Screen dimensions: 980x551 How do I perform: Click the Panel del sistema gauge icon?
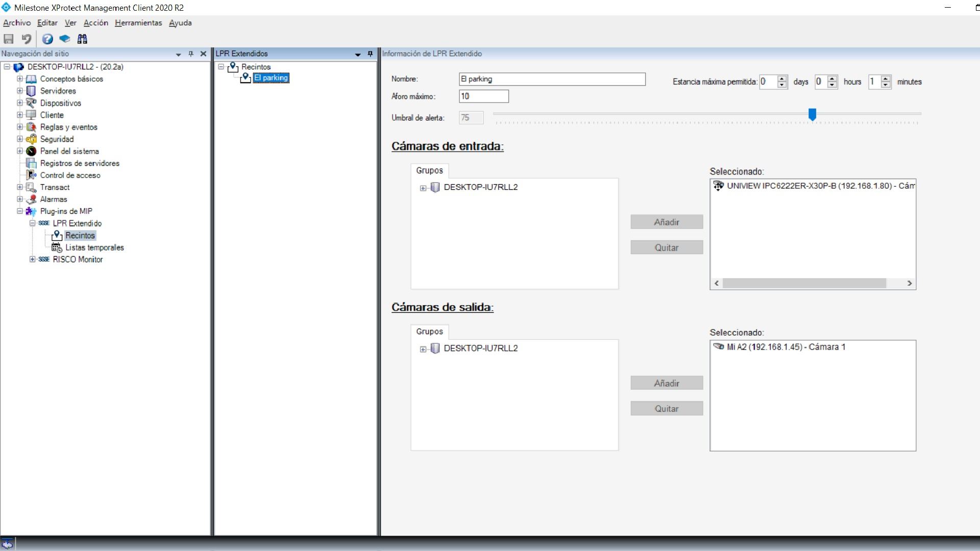pos(31,151)
